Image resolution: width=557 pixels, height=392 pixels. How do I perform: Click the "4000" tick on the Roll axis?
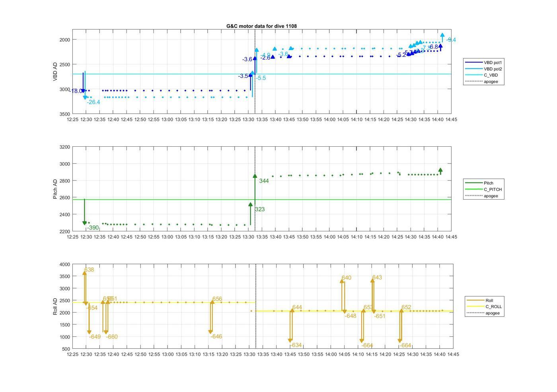tap(64, 264)
